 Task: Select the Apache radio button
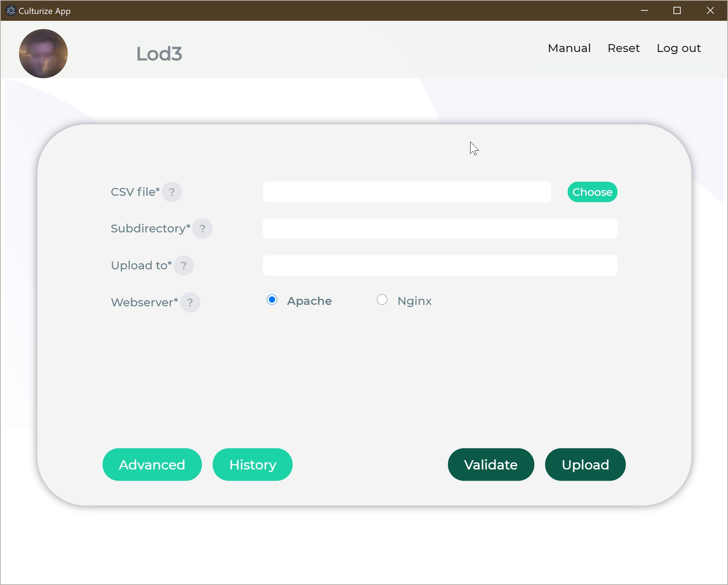coord(271,300)
